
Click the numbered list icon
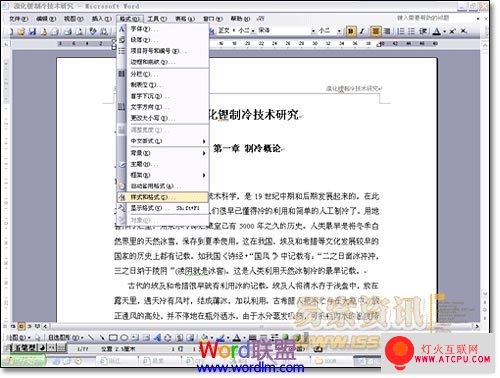[x=401, y=31]
